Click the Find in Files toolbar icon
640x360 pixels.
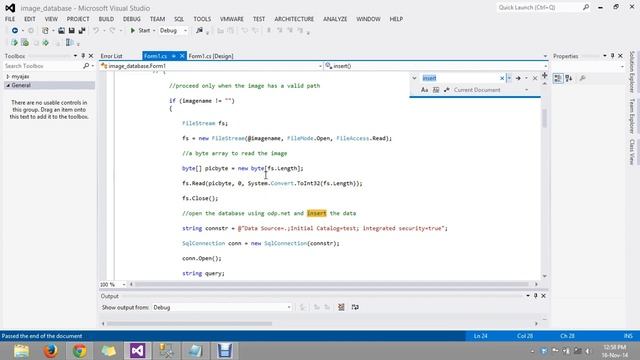tap(199, 31)
